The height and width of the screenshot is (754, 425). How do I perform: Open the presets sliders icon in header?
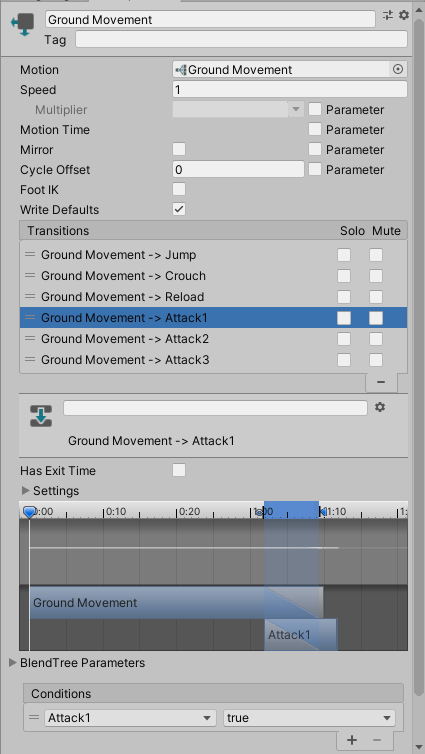[388, 15]
